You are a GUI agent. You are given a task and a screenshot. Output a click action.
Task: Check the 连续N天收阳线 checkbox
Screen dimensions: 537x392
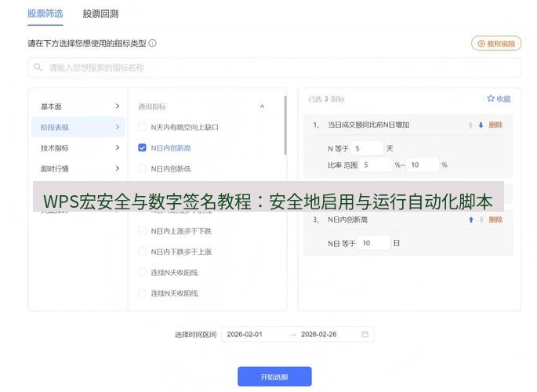(x=142, y=273)
